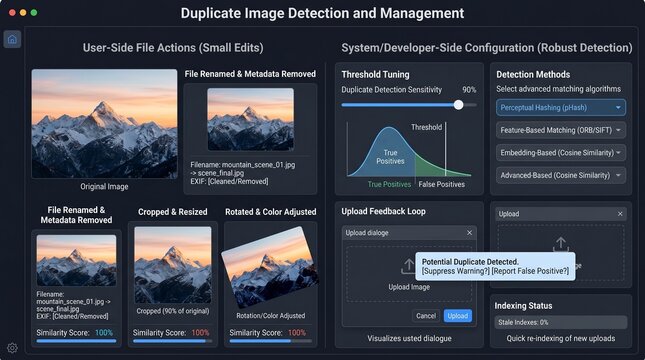Open the Home icon in the sidebar

pyautogui.click(x=12, y=39)
